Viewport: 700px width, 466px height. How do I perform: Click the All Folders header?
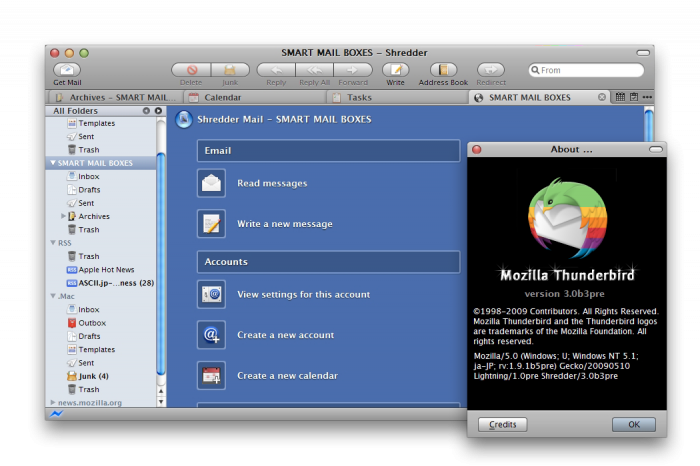(x=75, y=111)
